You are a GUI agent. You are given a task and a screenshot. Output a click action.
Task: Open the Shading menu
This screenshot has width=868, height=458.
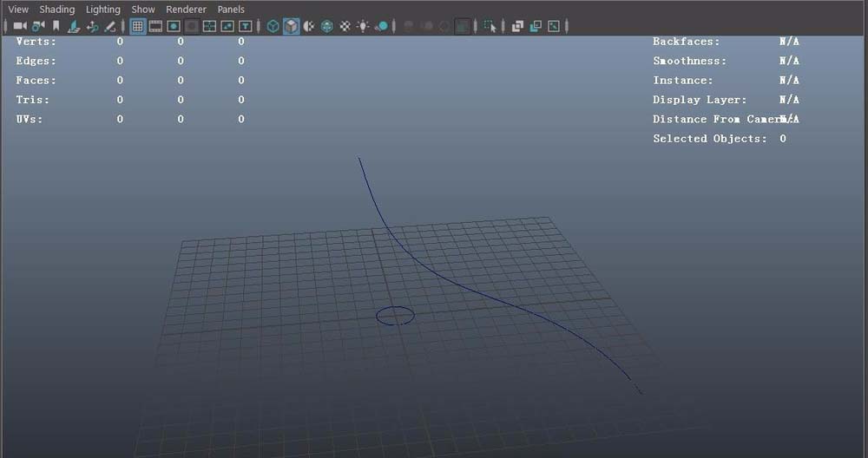point(57,10)
